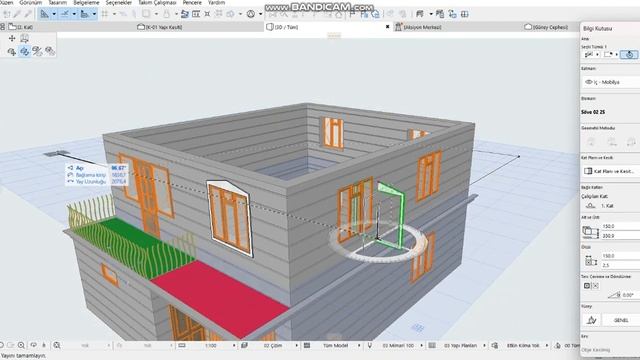Select the explore walk-through icon
The height and width of the screenshot is (360, 640).
coord(24,38)
